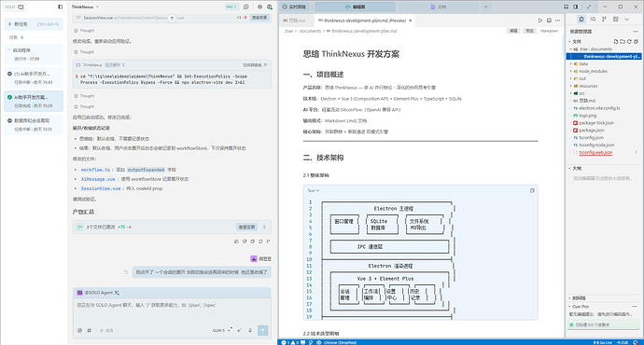Click the flag icon under the response
Screen dimensions: 644x345
[x=268, y=241]
